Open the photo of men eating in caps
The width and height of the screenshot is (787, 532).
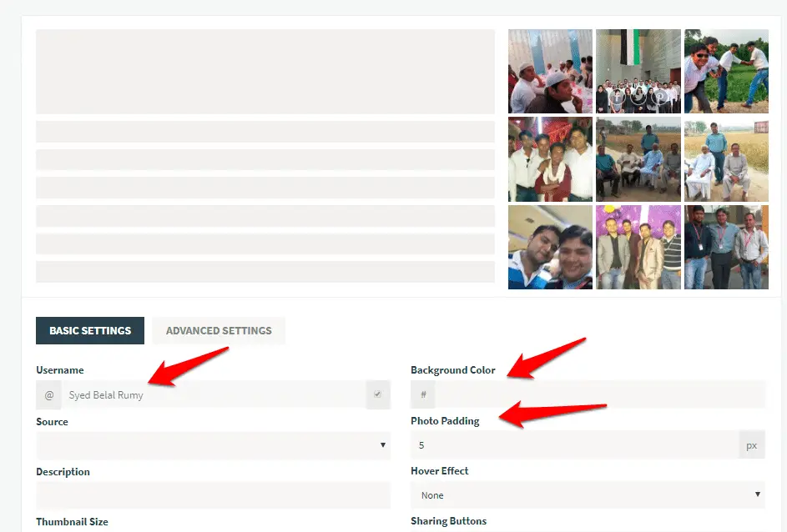[x=550, y=71]
